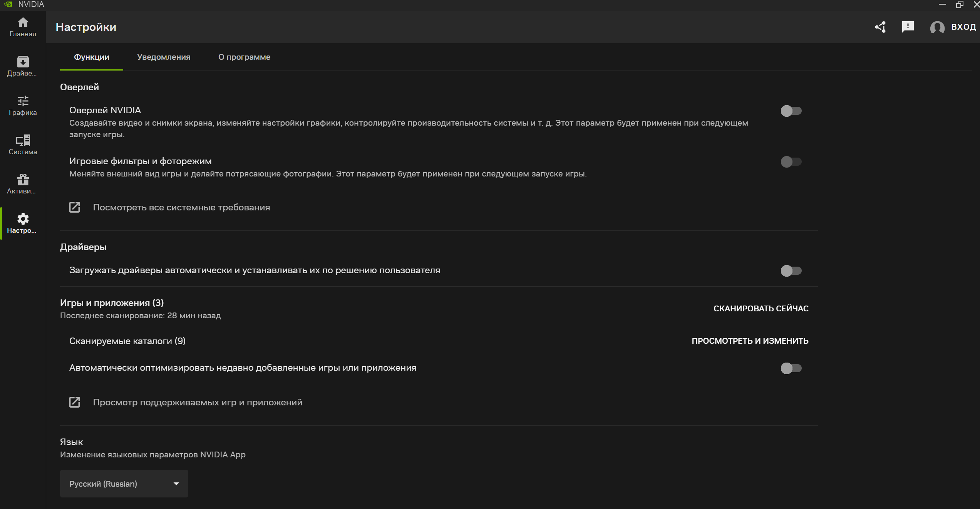The width and height of the screenshot is (980, 509).
Task: Open the Русский (Russian) language dropdown
Action: coord(124,484)
